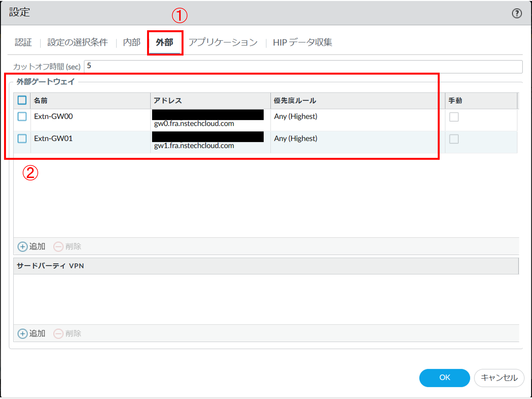Viewport: 532px width, 399px height.
Task: Switch to the 内部 tab
Action: [x=132, y=43]
